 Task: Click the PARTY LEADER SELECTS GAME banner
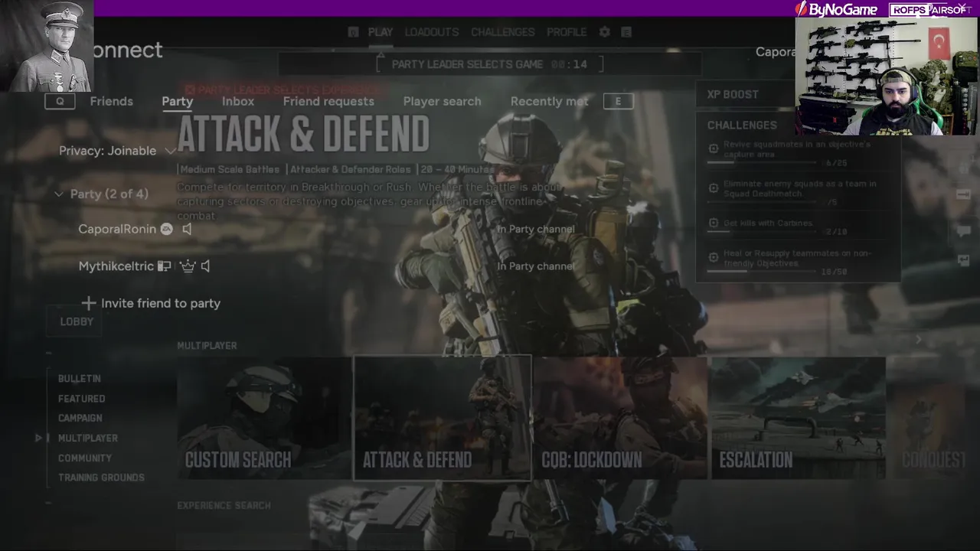(490, 64)
